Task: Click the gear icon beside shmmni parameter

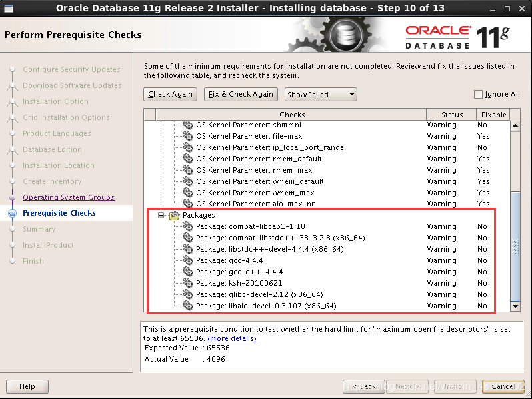Action: pyautogui.click(x=187, y=125)
